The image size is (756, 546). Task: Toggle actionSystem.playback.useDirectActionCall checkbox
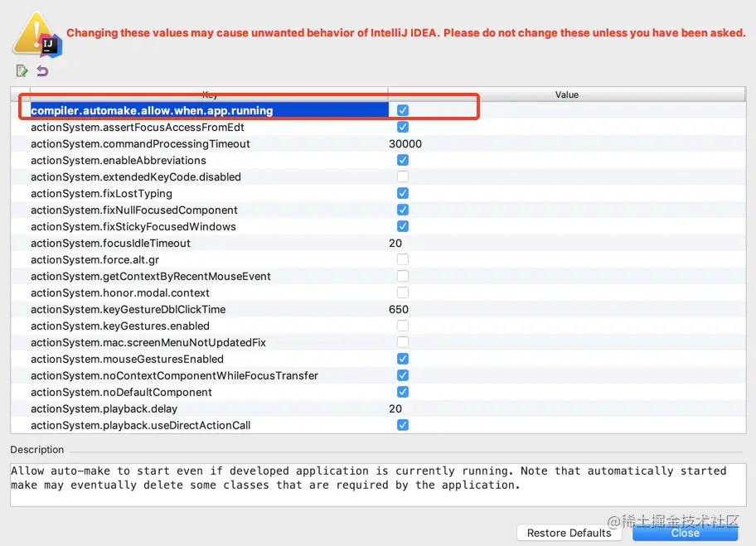(403, 425)
